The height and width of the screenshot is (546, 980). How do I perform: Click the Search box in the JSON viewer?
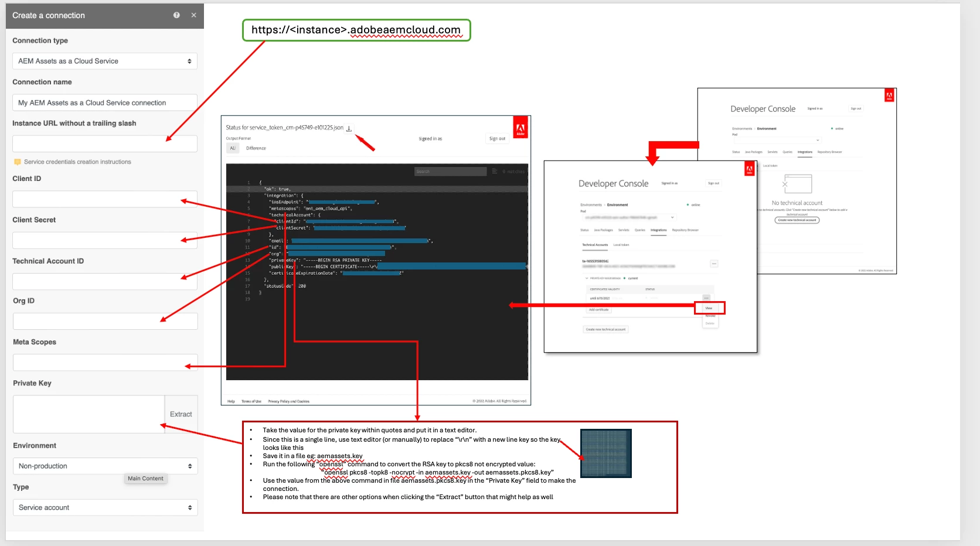[450, 172]
